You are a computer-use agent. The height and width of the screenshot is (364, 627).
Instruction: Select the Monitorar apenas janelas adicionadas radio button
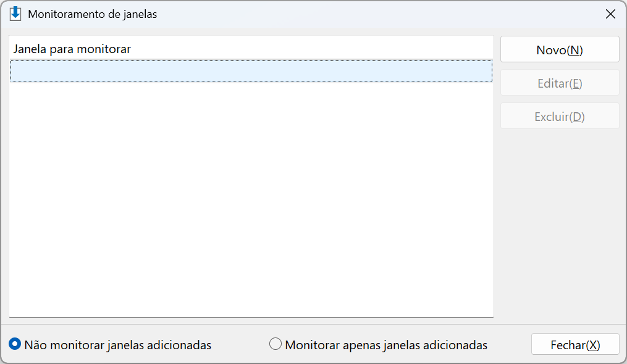point(275,344)
